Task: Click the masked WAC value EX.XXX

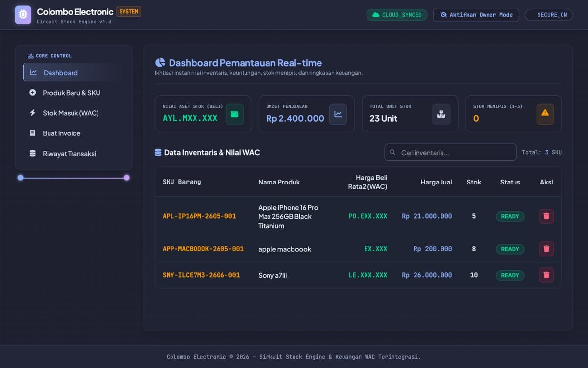Action: tap(376, 249)
